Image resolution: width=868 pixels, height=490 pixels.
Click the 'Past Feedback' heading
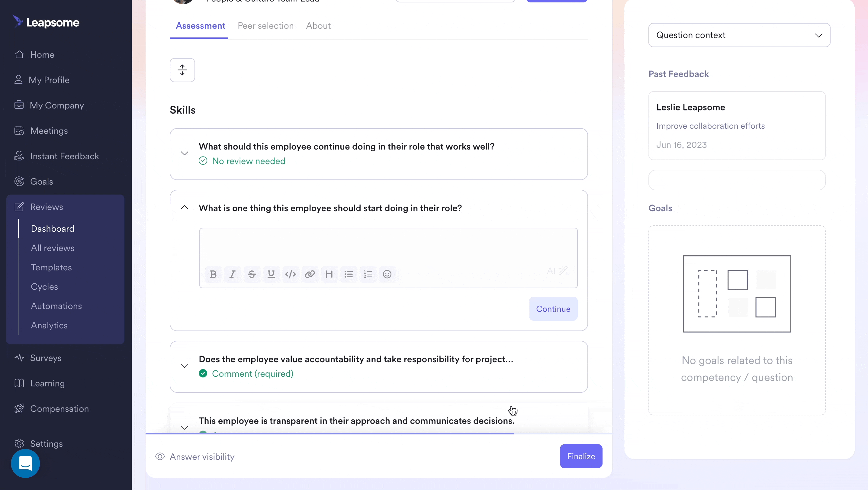679,74
